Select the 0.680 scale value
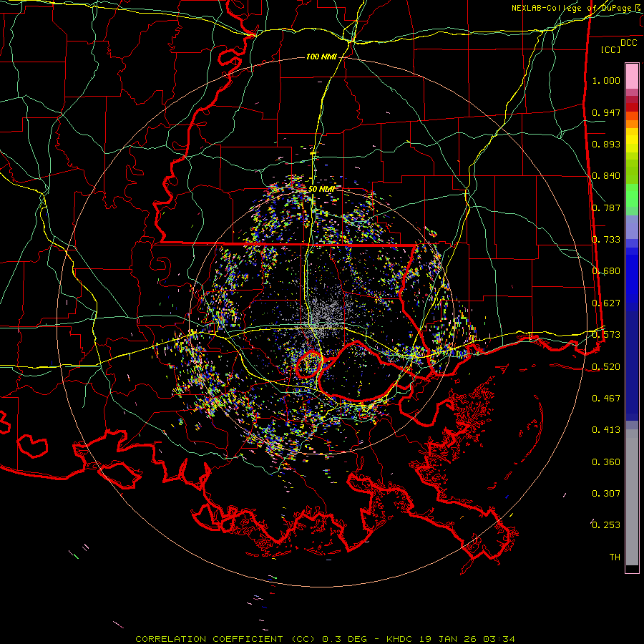The image size is (644, 644). click(606, 271)
